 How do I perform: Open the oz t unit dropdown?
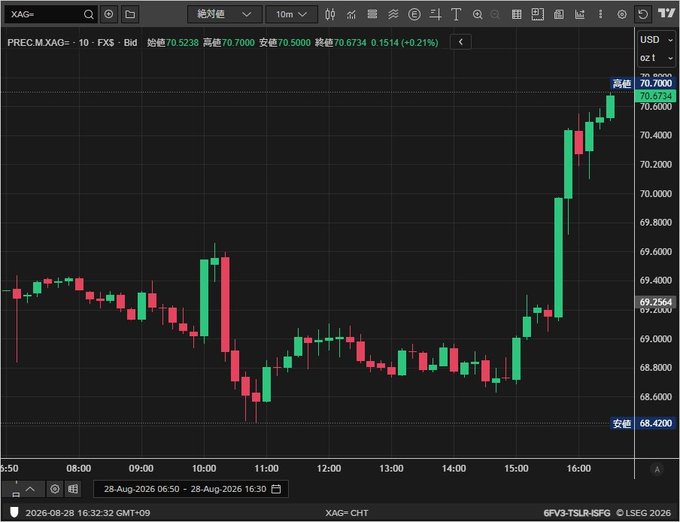click(657, 58)
